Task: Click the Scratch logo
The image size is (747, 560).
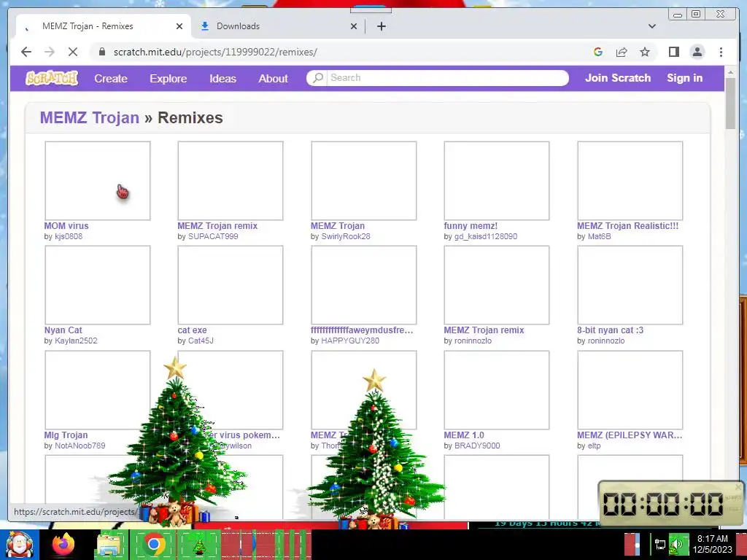Action: point(52,78)
